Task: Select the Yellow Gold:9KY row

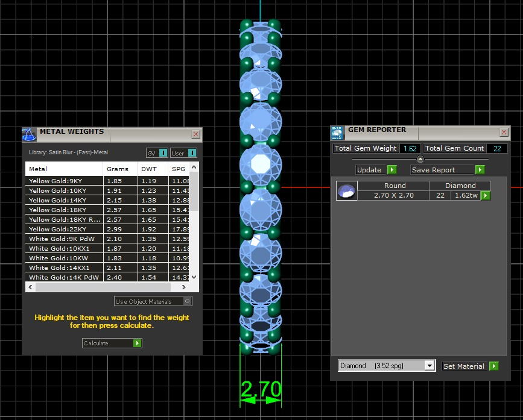Action: tap(107, 181)
